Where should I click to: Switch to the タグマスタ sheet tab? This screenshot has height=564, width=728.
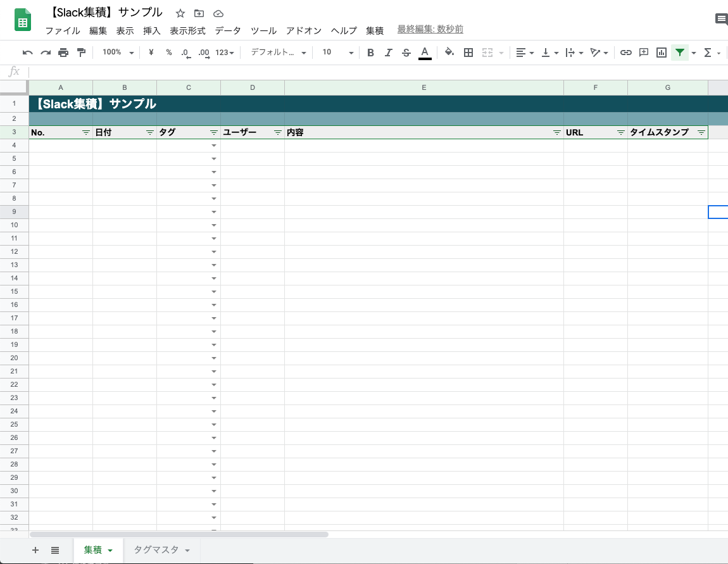coord(161,550)
